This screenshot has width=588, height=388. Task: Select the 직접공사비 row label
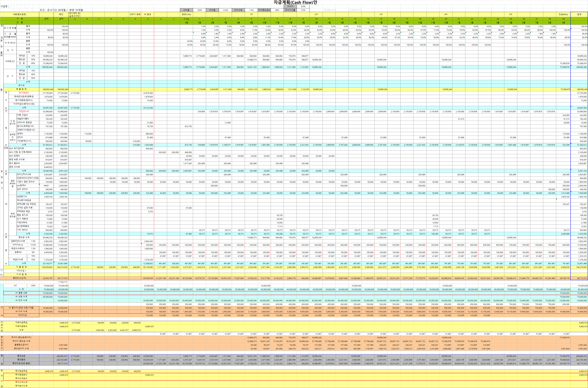(24, 111)
